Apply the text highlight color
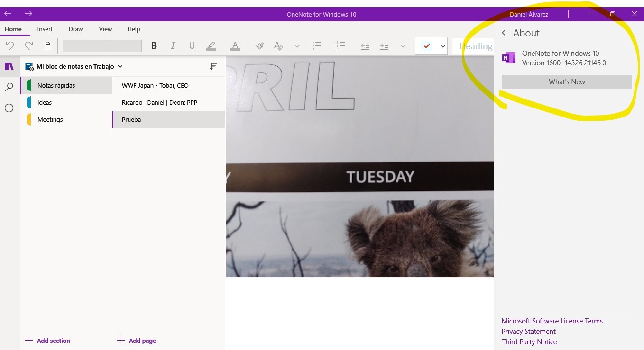Viewport: 644px width, 350px height. [x=211, y=46]
